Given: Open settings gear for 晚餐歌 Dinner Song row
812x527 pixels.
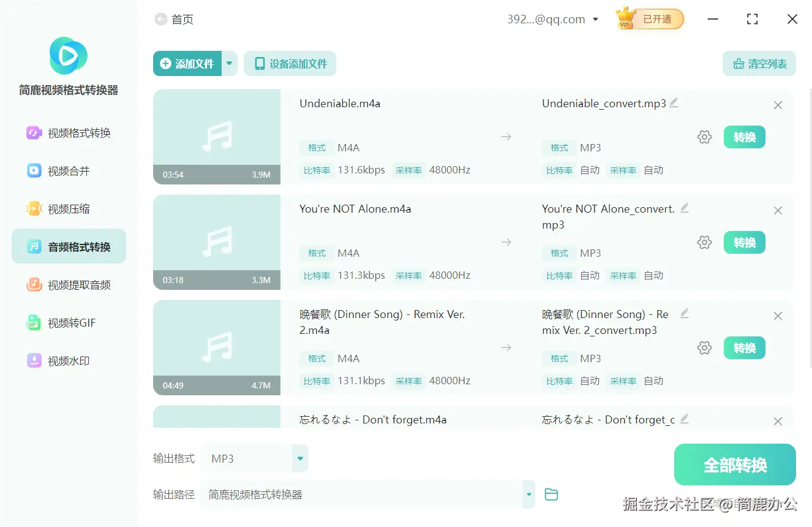Looking at the screenshot, I should pos(704,347).
